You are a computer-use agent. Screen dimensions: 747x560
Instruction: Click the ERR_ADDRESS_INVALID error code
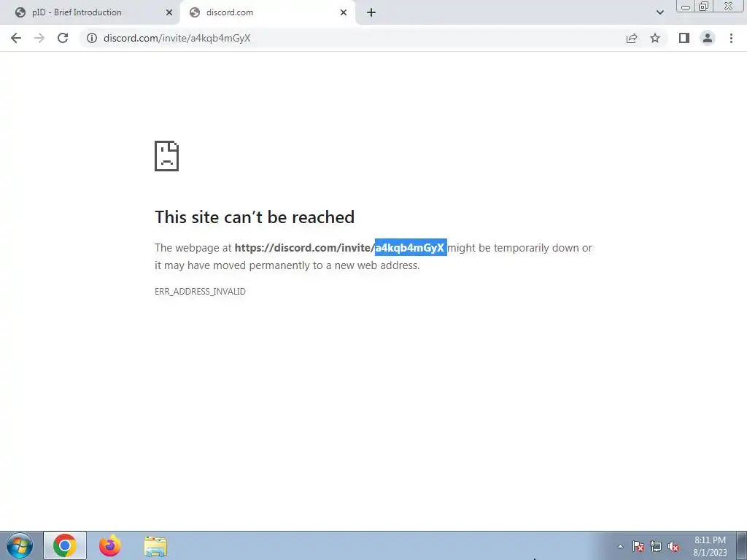pyautogui.click(x=200, y=292)
